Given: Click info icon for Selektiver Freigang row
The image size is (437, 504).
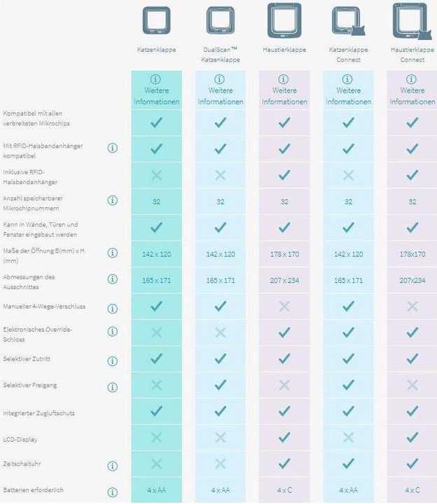Looking at the screenshot, I should [112, 388].
